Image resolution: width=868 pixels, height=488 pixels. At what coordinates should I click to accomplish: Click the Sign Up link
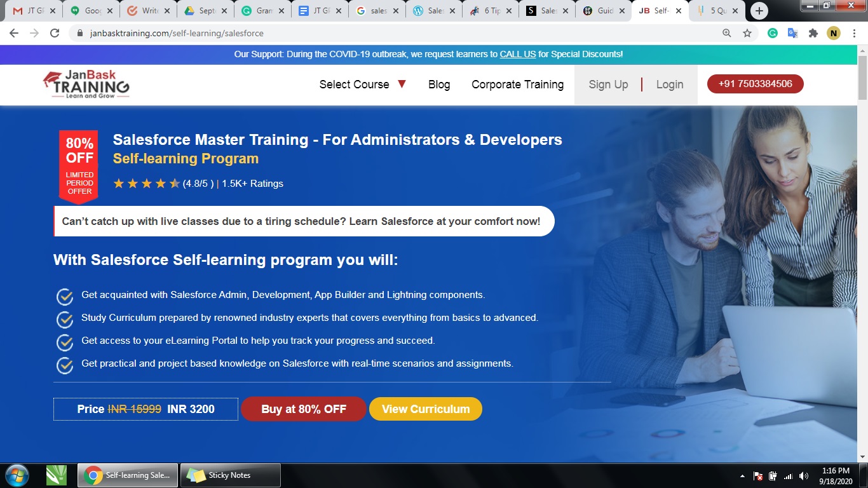(x=608, y=85)
